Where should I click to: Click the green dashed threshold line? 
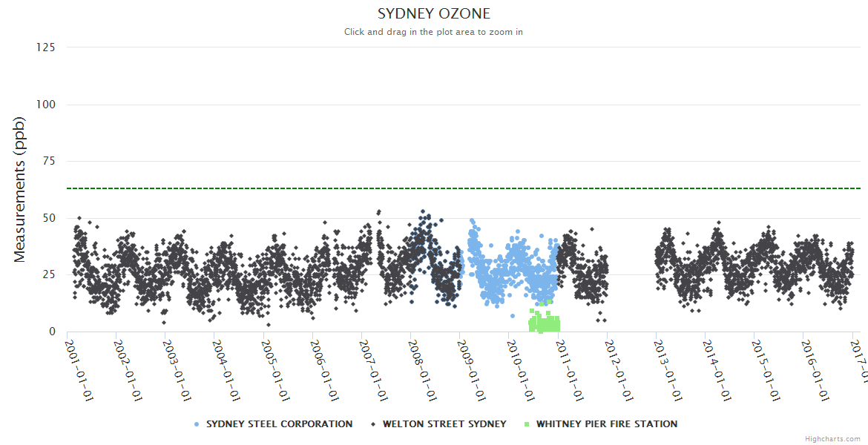tap(223, 188)
